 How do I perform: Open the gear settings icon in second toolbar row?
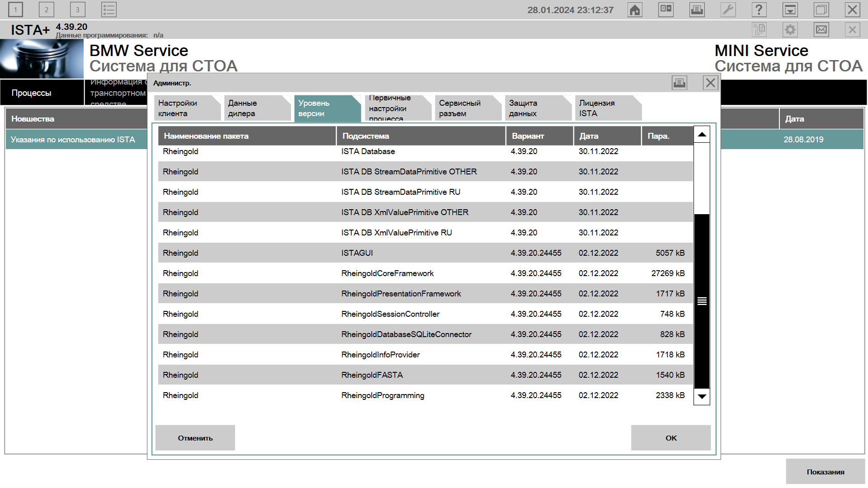(790, 30)
